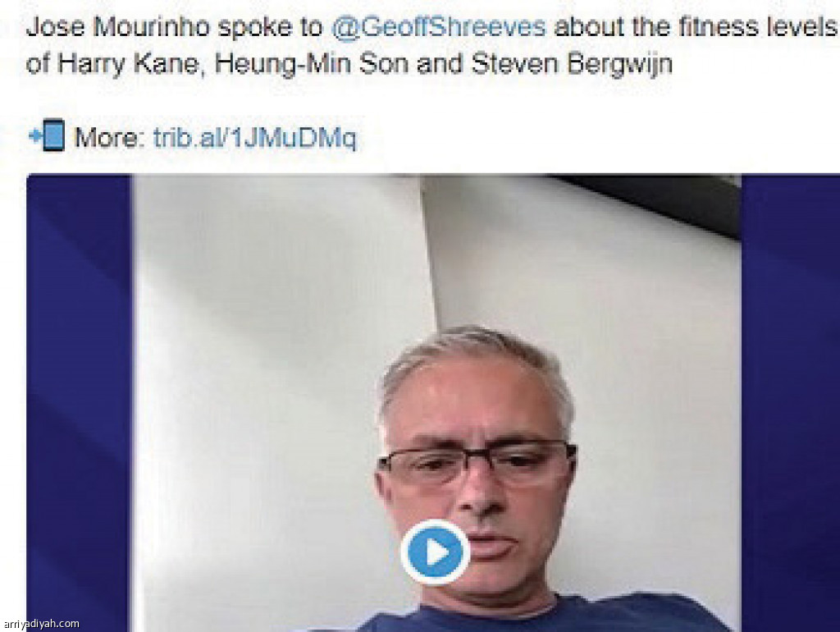Follow the trib.al/1JMuDMq link
The width and height of the screenshot is (840, 632).
click(x=255, y=138)
